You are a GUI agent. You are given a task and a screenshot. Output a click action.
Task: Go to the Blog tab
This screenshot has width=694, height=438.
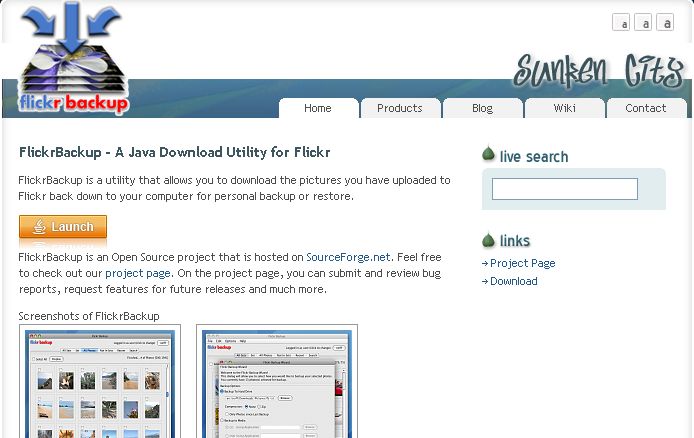[482, 108]
